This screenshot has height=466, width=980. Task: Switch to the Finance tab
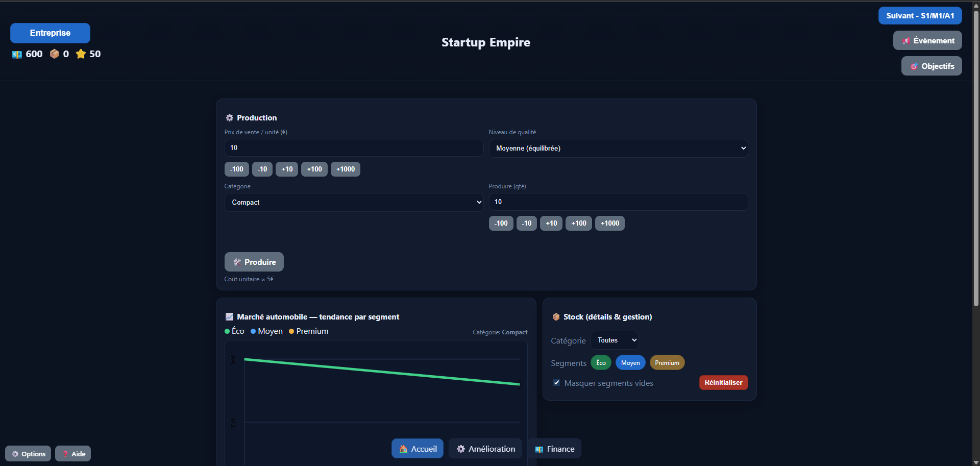coord(554,449)
